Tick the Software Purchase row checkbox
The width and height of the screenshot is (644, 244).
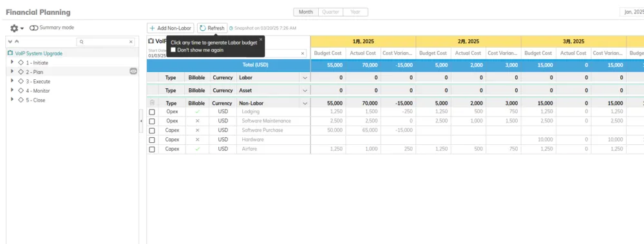click(x=152, y=131)
